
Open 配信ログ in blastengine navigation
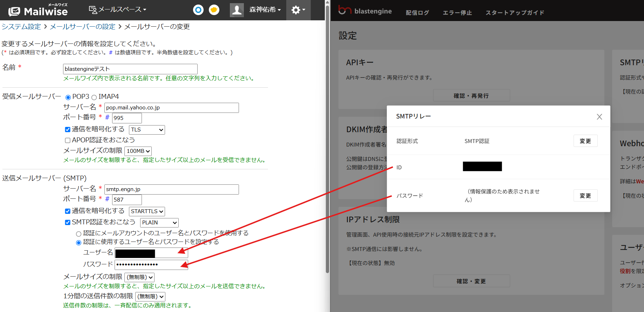[x=417, y=13]
